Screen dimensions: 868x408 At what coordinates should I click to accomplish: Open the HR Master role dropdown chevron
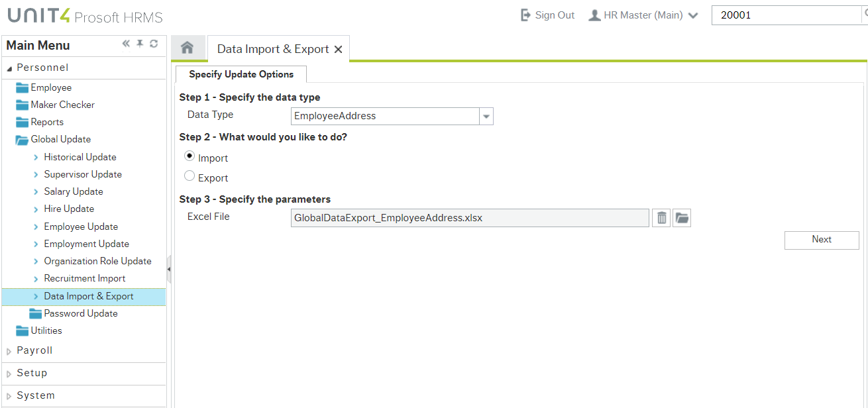click(x=693, y=16)
